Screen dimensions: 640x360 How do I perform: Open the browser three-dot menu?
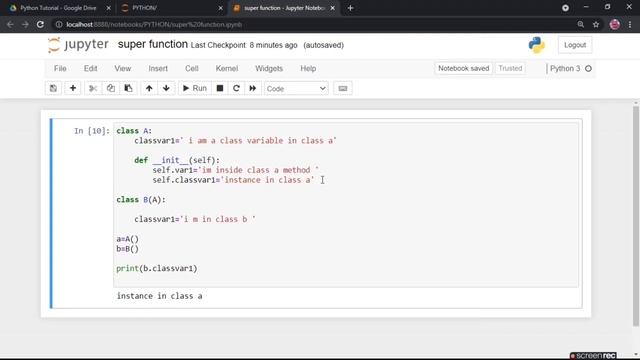pyautogui.click(x=630, y=24)
